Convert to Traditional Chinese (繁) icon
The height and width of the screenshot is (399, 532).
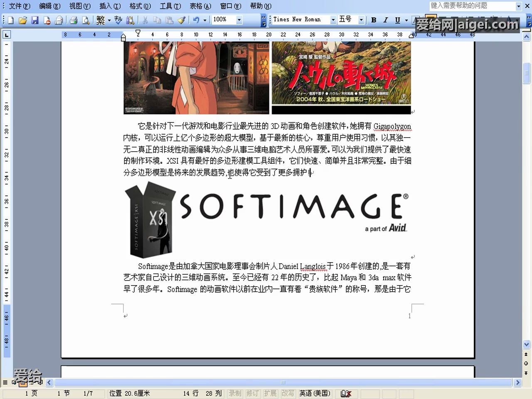coord(101,20)
